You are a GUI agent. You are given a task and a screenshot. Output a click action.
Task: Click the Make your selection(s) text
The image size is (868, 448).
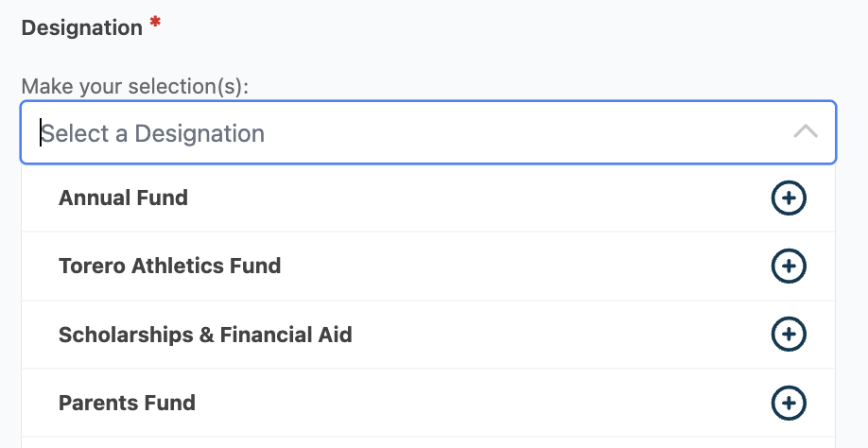[134, 87]
